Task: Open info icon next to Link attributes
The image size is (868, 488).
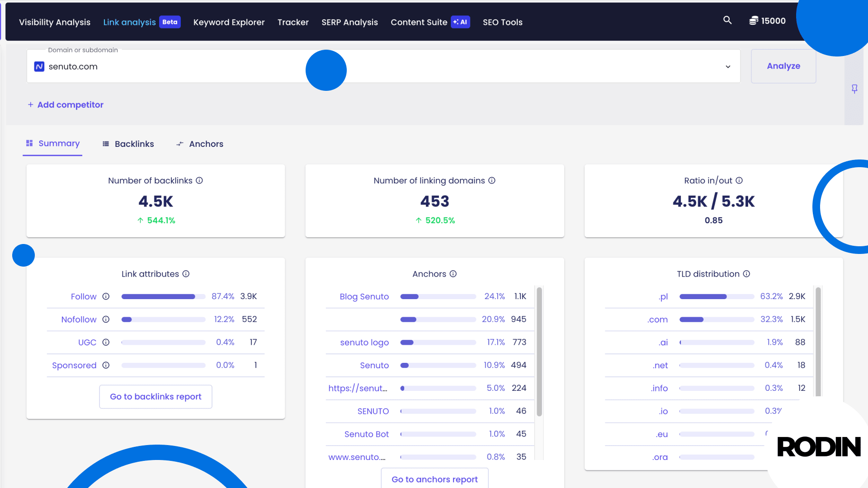Action: point(186,274)
